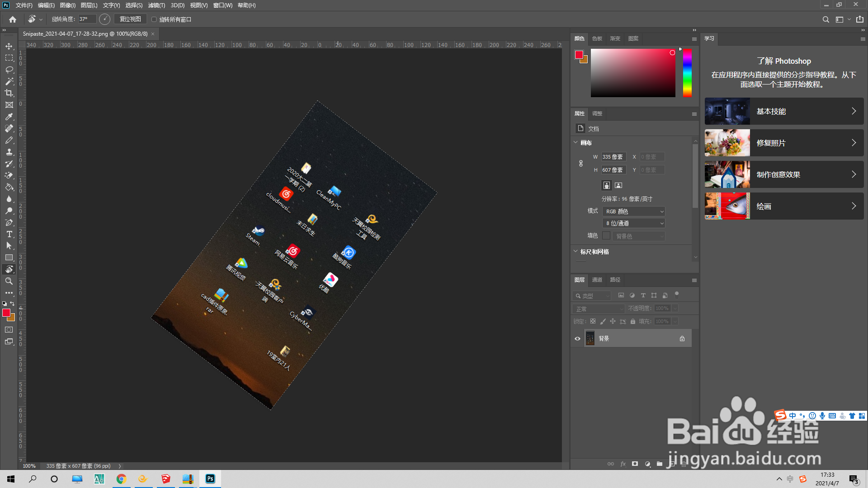Select the Move tool
The width and height of the screenshot is (868, 488).
coord(9,46)
